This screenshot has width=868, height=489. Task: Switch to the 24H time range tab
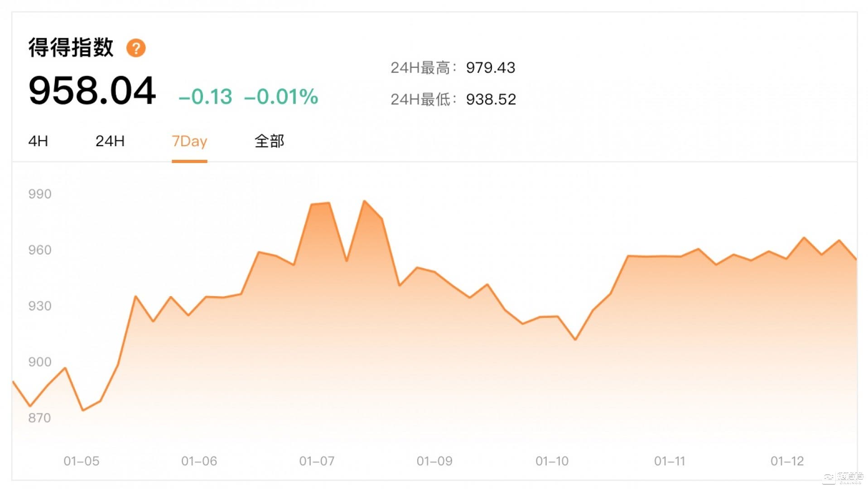click(x=109, y=141)
